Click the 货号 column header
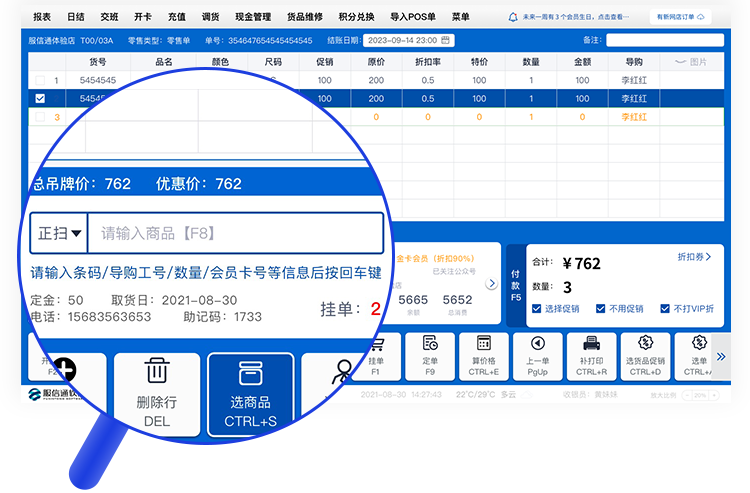The image size is (750, 493). click(98, 62)
